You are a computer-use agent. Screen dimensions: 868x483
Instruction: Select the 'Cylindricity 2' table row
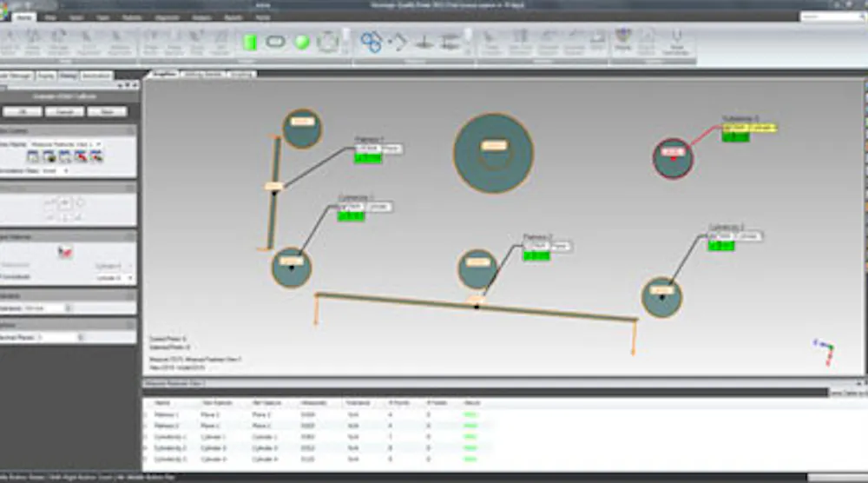pyautogui.click(x=319, y=447)
